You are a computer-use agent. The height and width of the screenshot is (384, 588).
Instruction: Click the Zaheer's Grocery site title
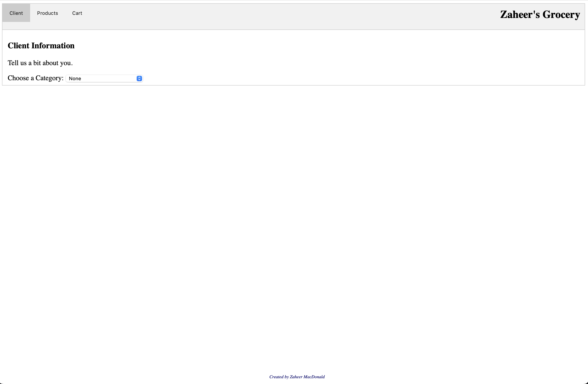coord(540,15)
